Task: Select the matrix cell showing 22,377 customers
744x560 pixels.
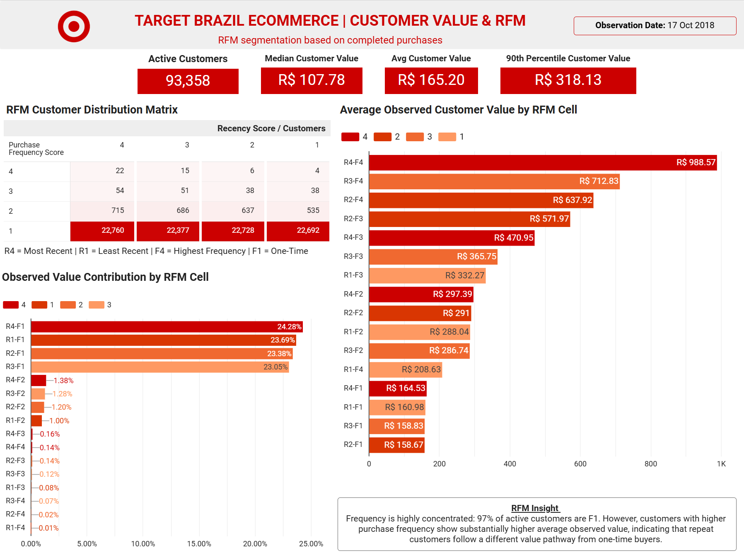Action: tap(168, 231)
